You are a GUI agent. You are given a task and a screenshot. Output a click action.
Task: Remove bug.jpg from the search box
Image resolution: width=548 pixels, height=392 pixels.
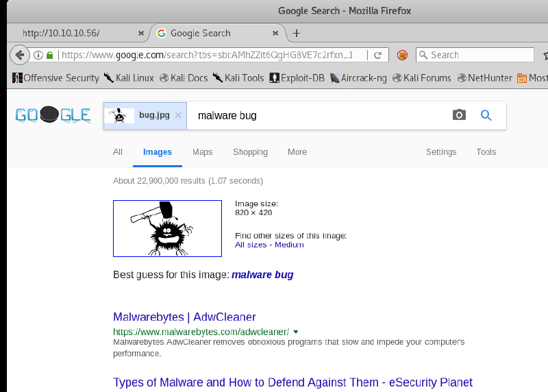pyautogui.click(x=178, y=115)
